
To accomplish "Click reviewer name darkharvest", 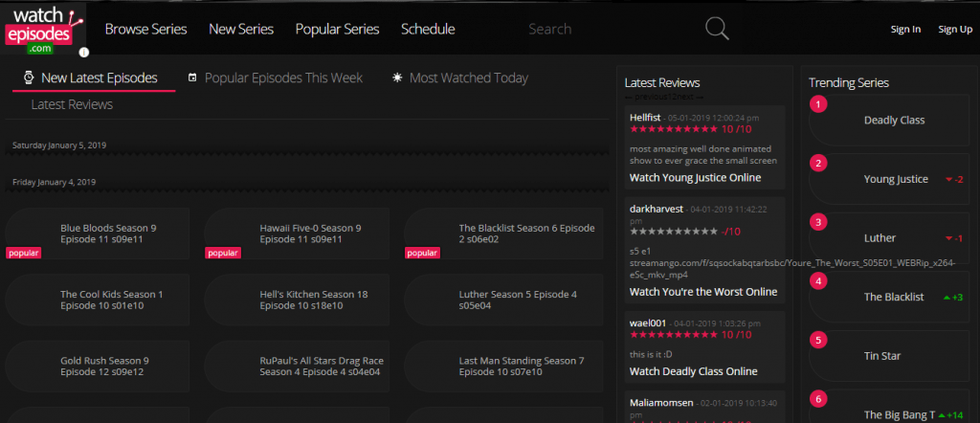I will pyautogui.click(x=657, y=209).
